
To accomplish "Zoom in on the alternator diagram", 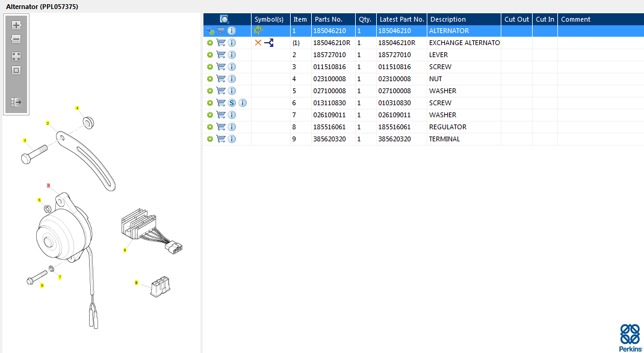I will click(x=16, y=25).
